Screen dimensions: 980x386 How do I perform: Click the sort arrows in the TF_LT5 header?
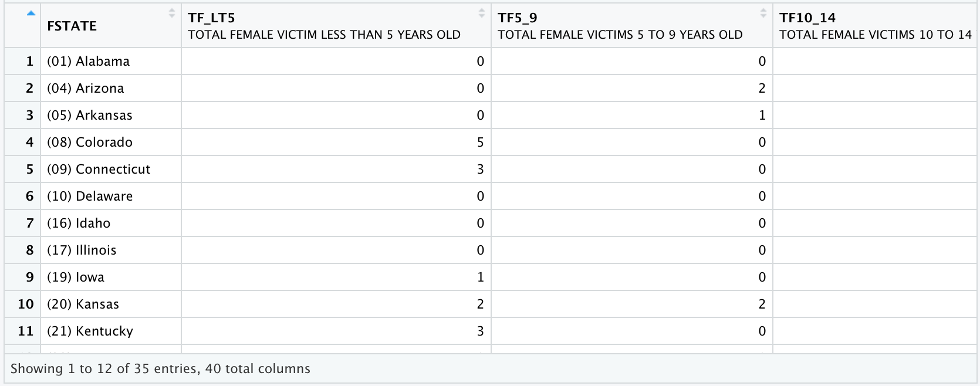(482, 13)
